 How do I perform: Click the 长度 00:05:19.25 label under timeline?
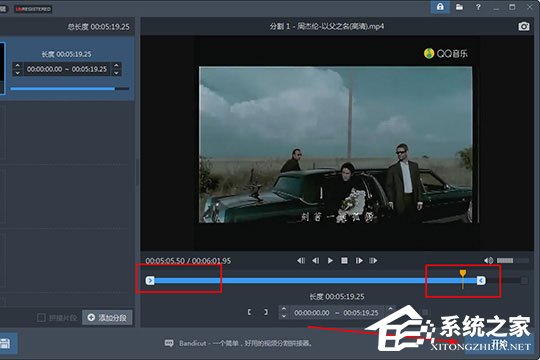pos(337,296)
